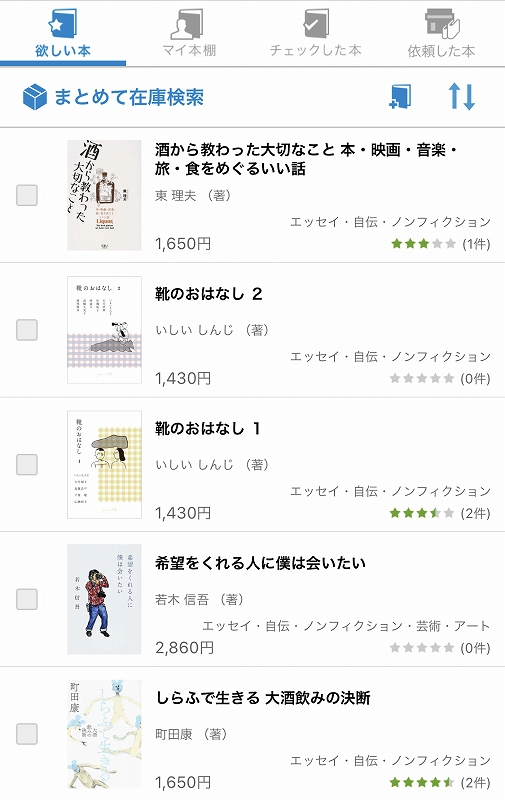View star rating reviews for 靴のおはなし 1

(x=440, y=513)
